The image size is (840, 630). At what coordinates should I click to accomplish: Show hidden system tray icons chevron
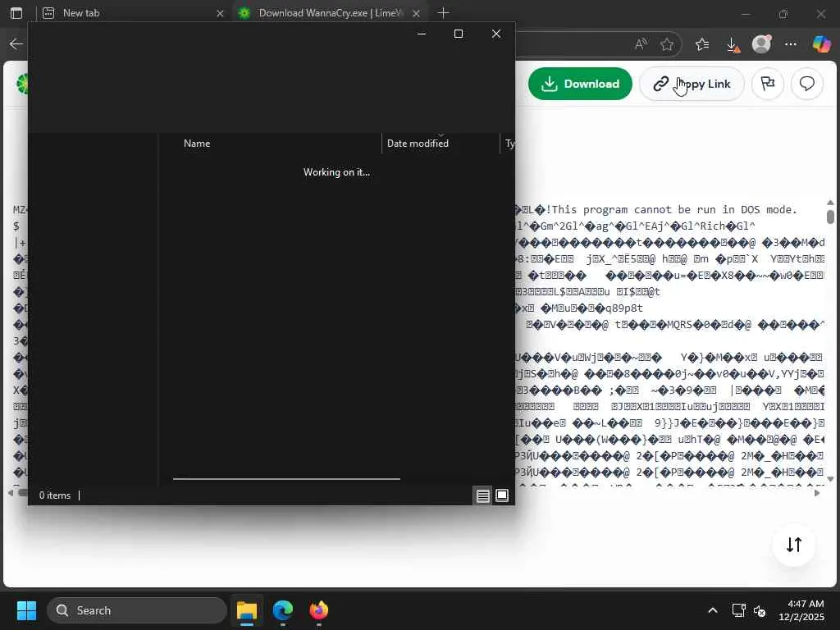click(x=713, y=610)
